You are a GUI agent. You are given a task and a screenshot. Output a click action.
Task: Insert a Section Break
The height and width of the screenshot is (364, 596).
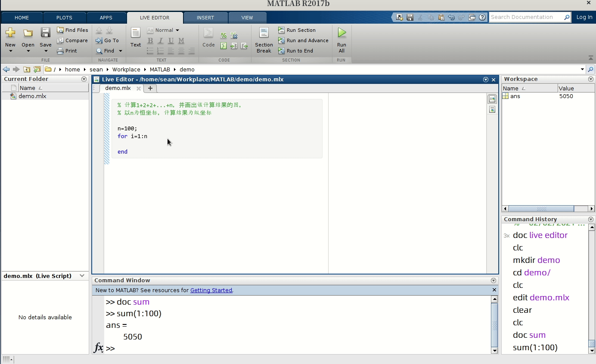click(264, 40)
